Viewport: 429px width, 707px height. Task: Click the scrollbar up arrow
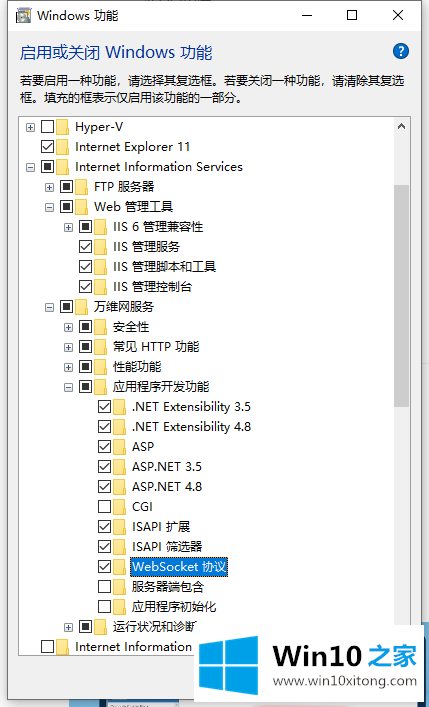tap(401, 127)
